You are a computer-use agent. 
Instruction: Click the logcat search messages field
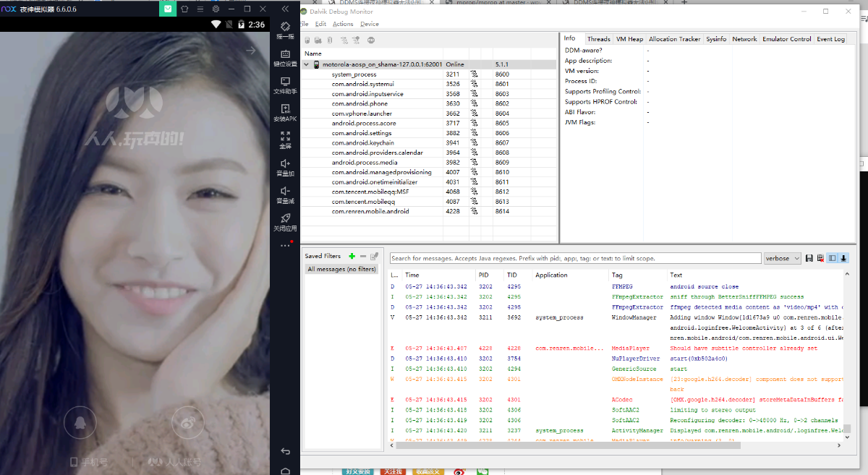(x=575, y=258)
